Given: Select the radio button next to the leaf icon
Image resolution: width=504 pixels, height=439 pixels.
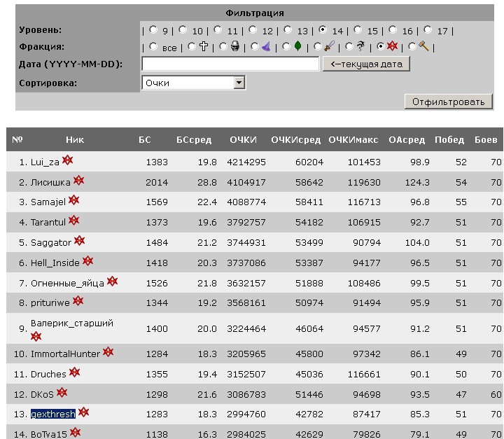Looking at the screenshot, I should pos(286,47).
